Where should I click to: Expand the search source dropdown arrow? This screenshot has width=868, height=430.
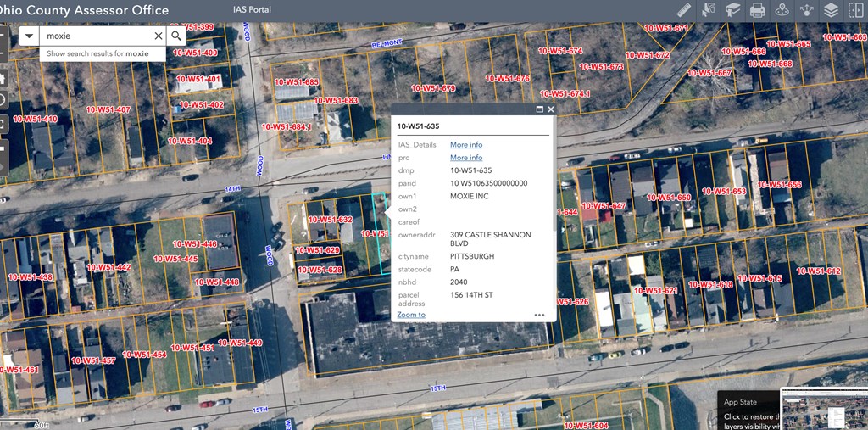click(29, 36)
